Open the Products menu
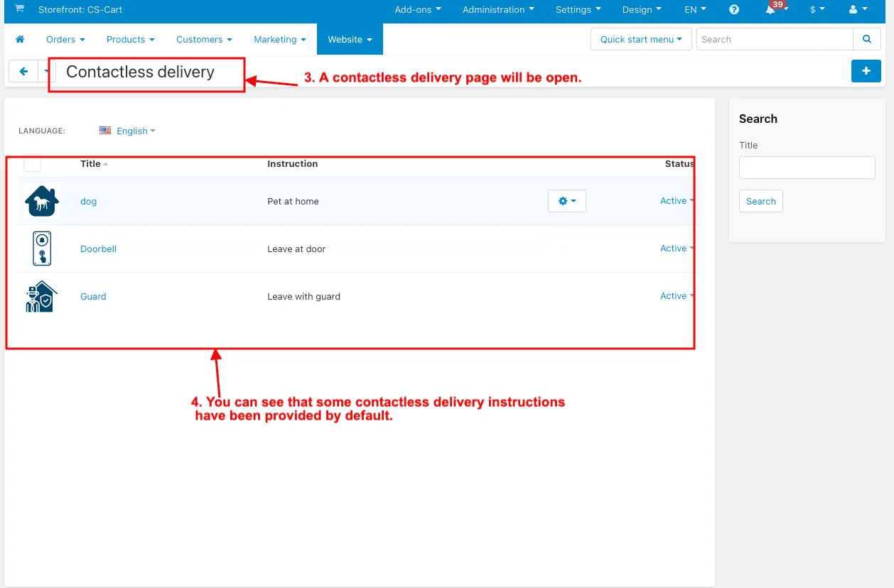Screen dimensions: 894x588 [x=131, y=39]
